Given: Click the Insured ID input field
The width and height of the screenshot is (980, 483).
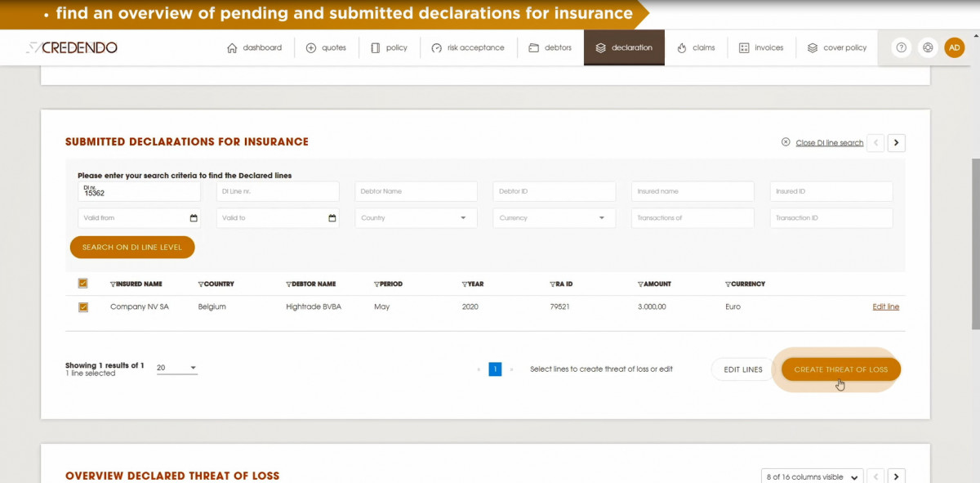Looking at the screenshot, I should (x=831, y=191).
